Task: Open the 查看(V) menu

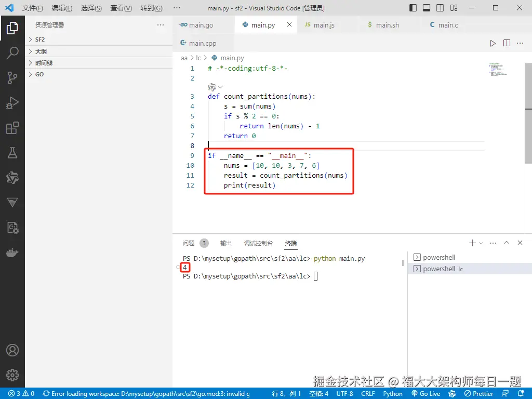Action: pyautogui.click(x=121, y=8)
